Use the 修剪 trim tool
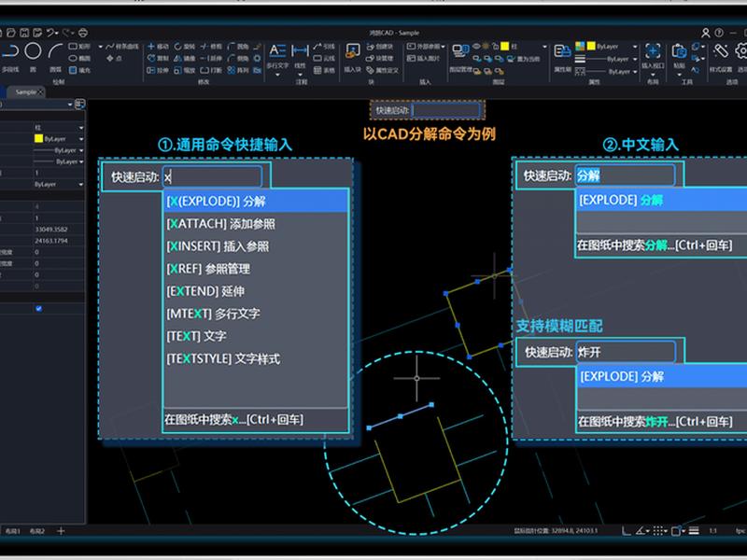747x560 pixels. pyautogui.click(x=211, y=46)
